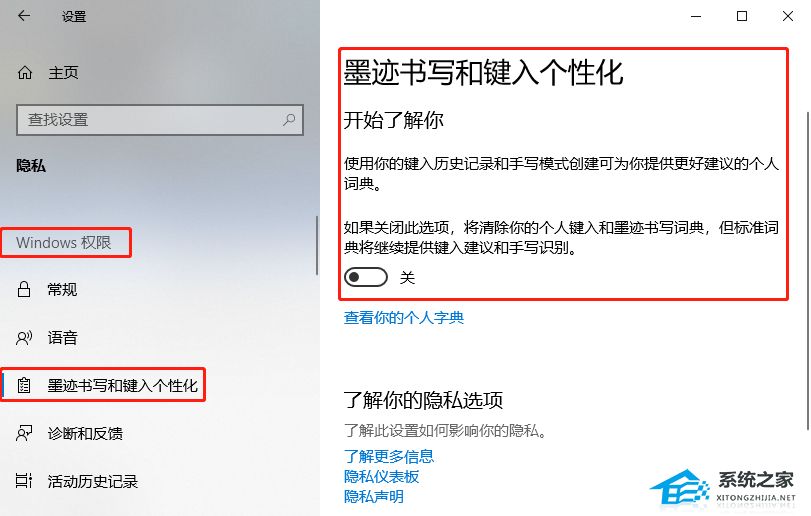811x516 pixels.
Task: Open the 查看你的个人字典 link
Action: pyautogui.click(x=404, y=317)
